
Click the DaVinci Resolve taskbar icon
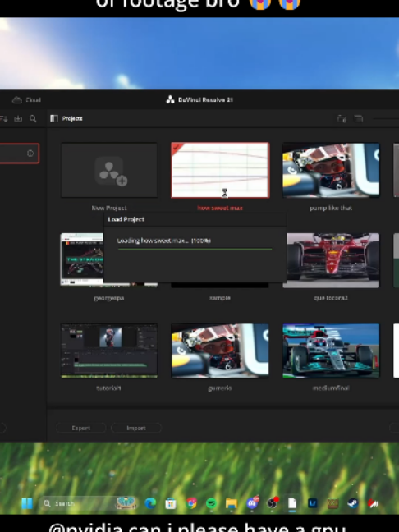coord(272,503)
